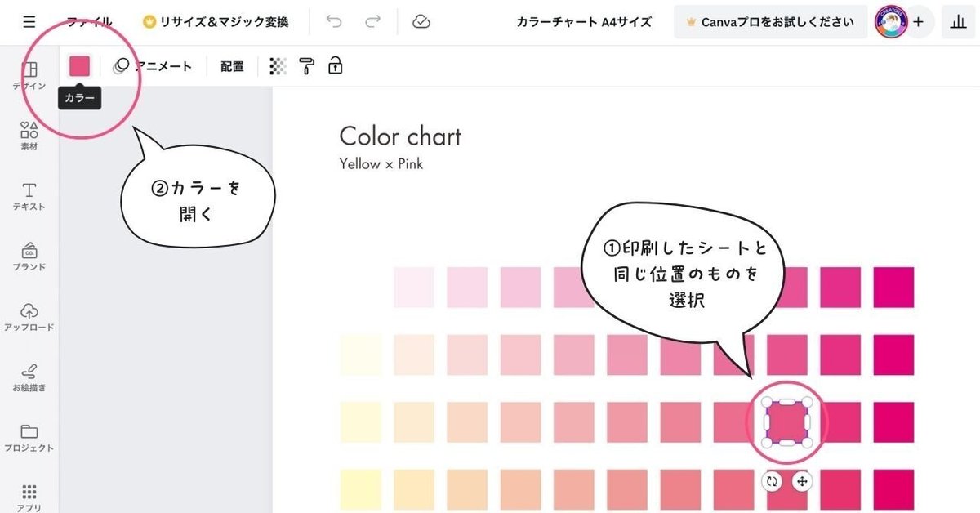Screen dimensions: 980x513
Task: Open リサイズ&マジック変換 menu
Action: [x=216, y=22]
